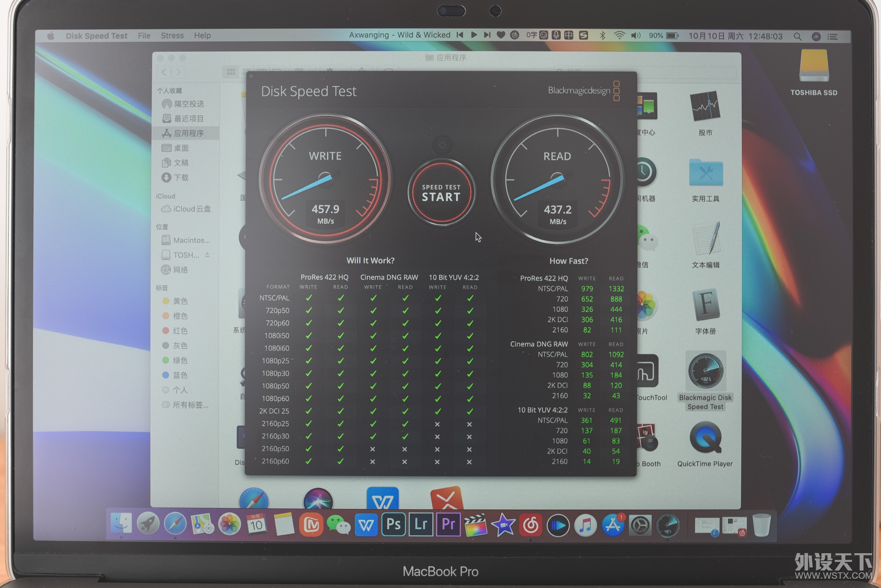Image resolution: width=881 pixels, height=588 pixels.
Task: Open the Help menu
Action: point(202,36)
